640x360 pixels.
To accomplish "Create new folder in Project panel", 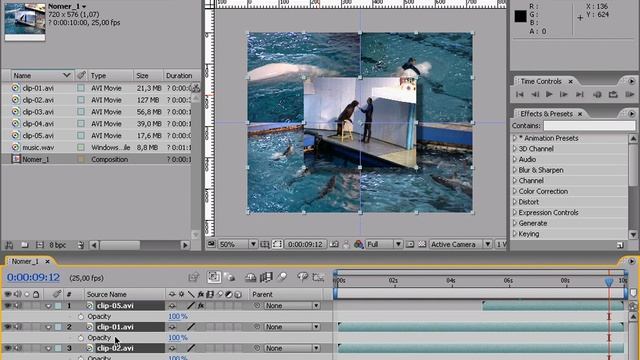I will (x=24, y=245).
